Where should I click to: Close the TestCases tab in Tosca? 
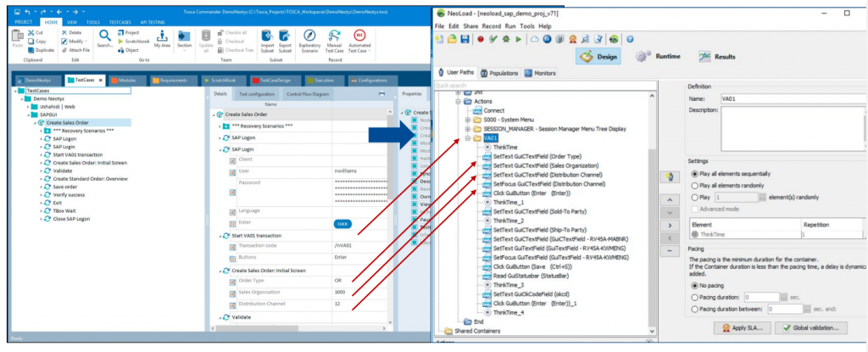coord(101,81)
